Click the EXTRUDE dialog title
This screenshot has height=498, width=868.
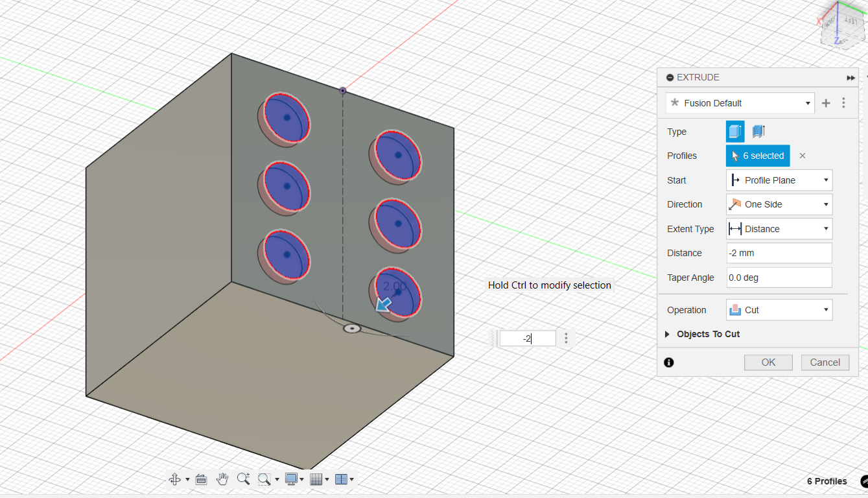click(x=698, y=77)
